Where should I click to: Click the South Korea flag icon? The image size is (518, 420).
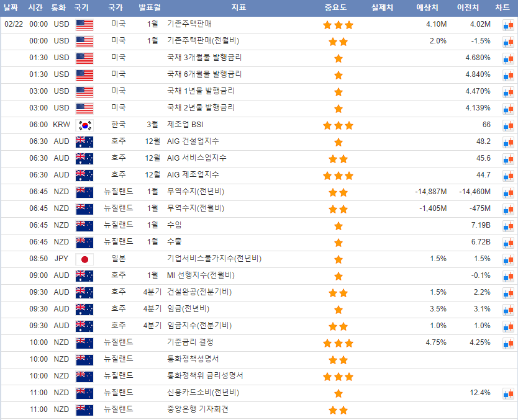(x=84, y=125)
